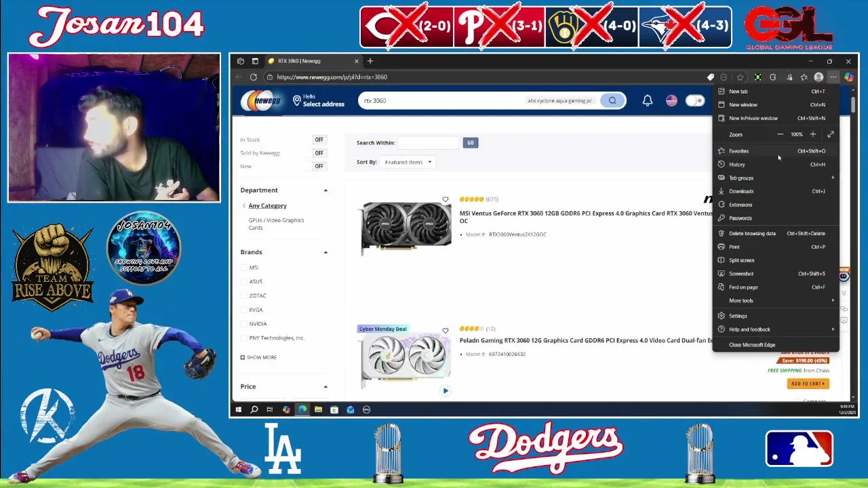Click Close Microsoft Edge menu entry
This screenshot has width=868, height=488.
tap(776, 345)
